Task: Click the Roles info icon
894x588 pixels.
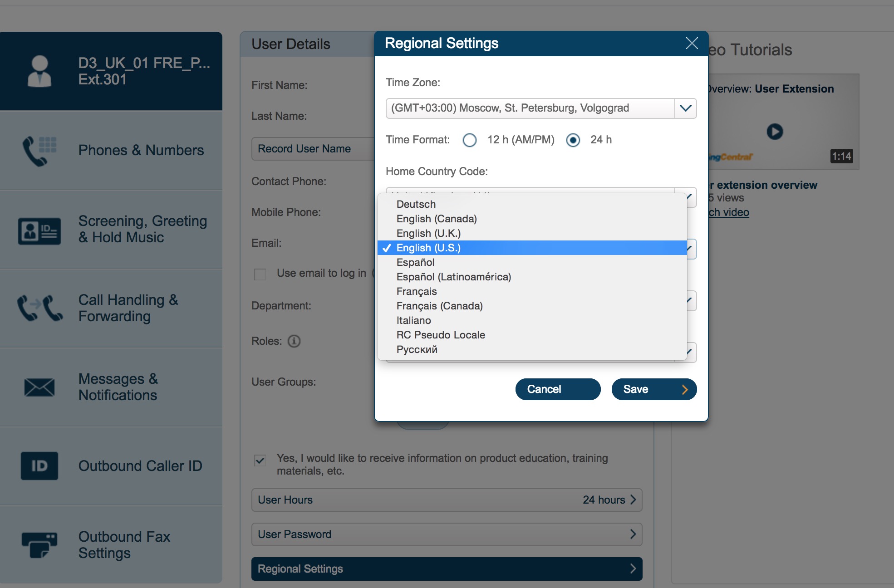Action: [294, 341]
